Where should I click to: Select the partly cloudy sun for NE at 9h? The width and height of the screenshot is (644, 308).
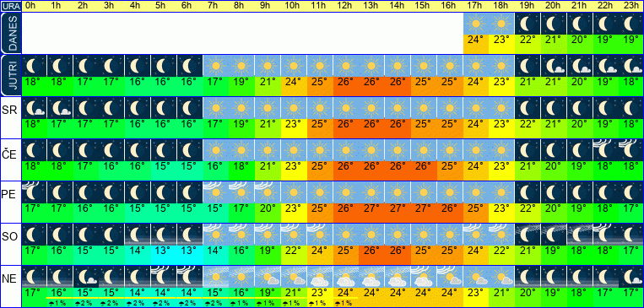(268, 277)
